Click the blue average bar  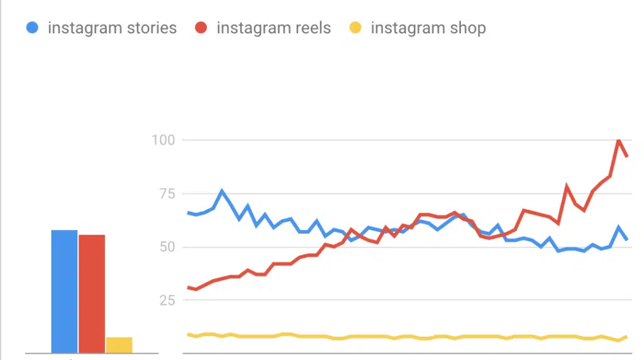click(65, 292)
